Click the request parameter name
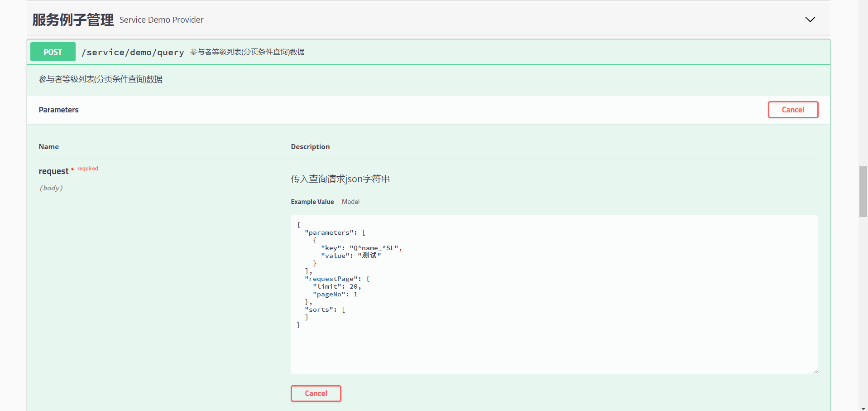The height and width of the screenshot is (411, 868). click(53, 171)
